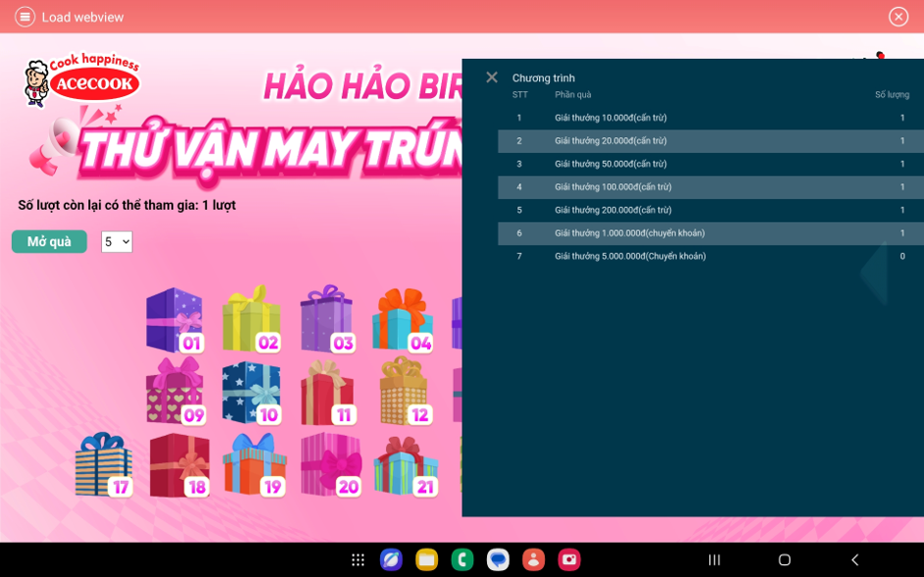The height and width of the screenshot is (577, 924).
Task: Open the red camera app
Action: coord(568,560)
